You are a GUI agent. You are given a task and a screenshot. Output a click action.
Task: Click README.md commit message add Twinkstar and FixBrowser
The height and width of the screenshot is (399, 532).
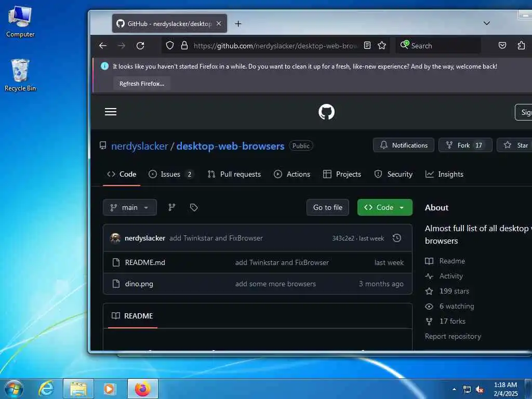coord(282,262)
